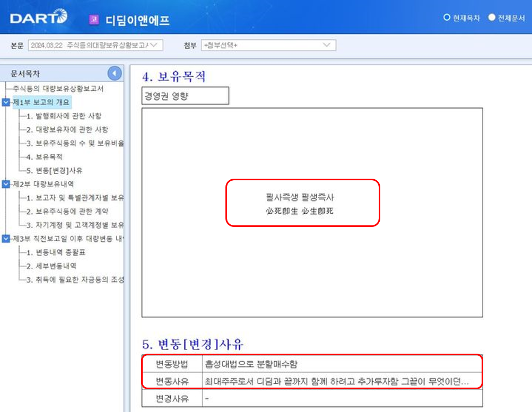Open the 첨부선택 attachment dropdown

tap(268, 45)
